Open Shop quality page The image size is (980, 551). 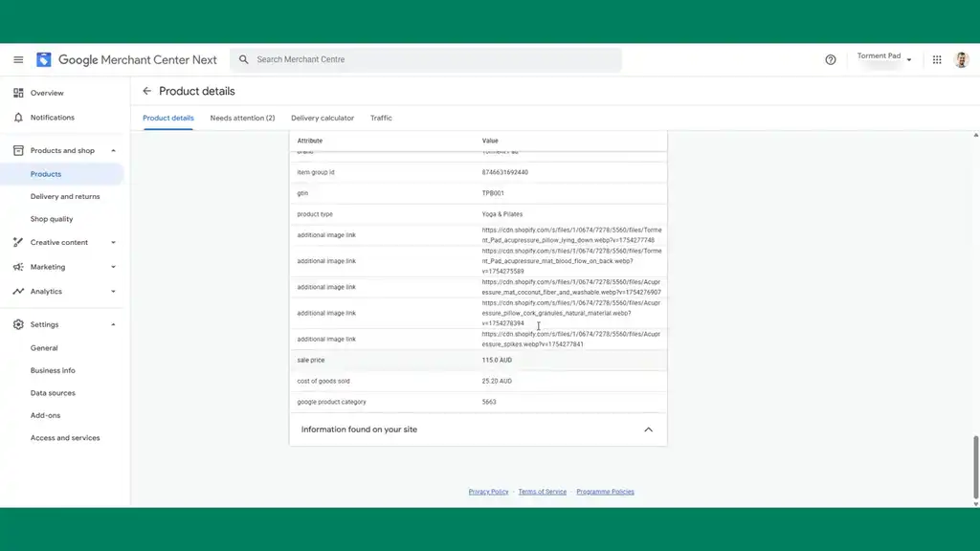[52, 219]
